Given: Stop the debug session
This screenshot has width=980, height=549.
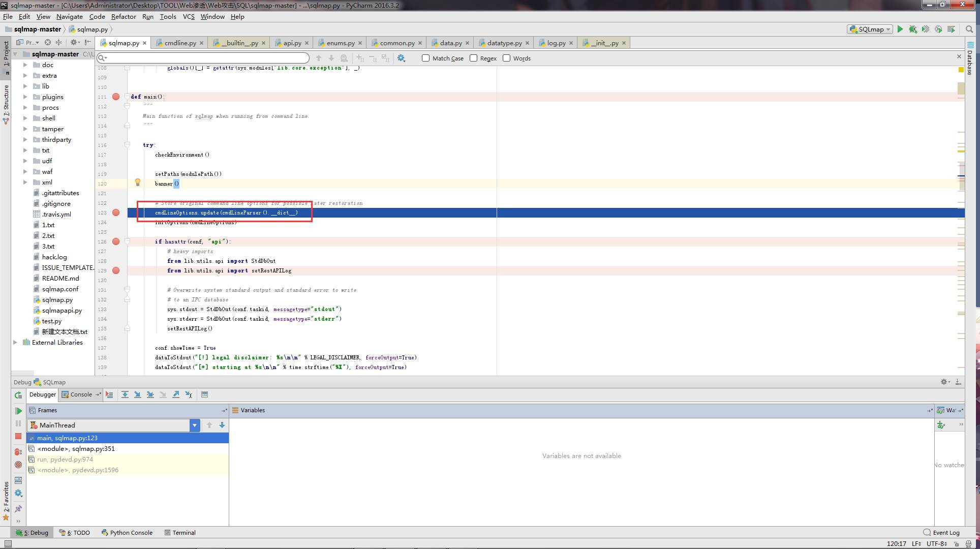Looking at the screenshot, I should click(18, 436).
